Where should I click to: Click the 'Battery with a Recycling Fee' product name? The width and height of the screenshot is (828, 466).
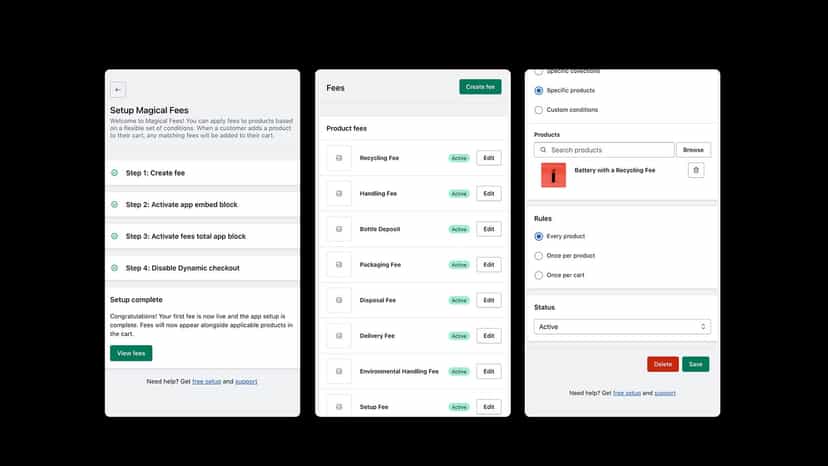tap(615, 170)
